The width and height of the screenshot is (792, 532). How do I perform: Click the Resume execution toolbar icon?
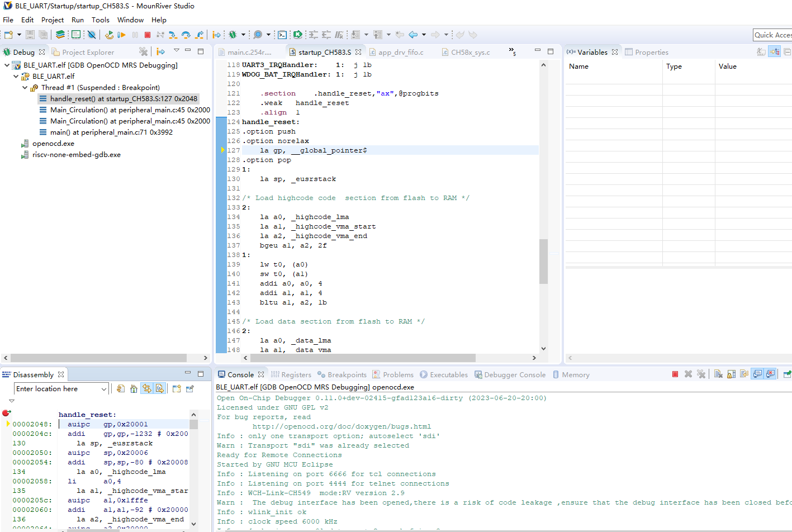tap(121, 35)
